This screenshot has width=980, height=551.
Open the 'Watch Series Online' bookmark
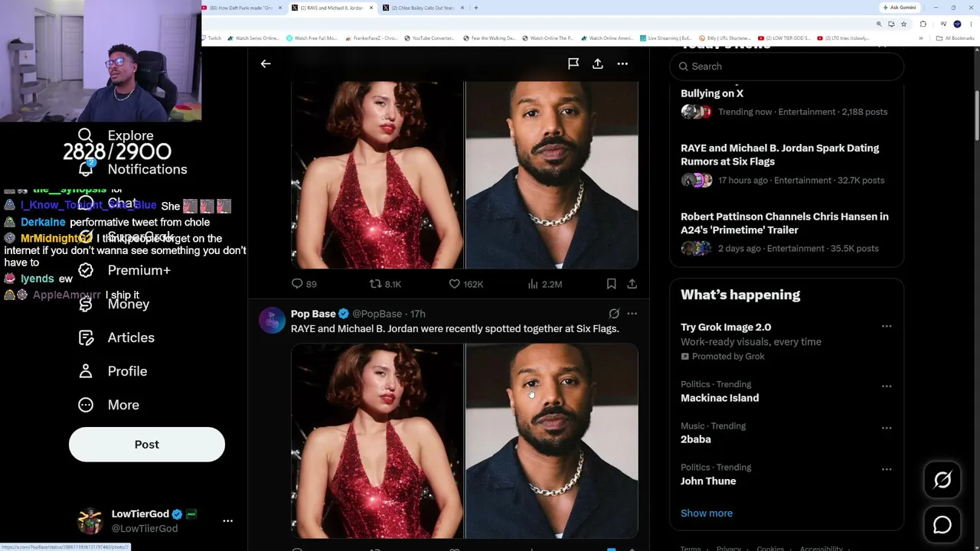pos(253,38)
